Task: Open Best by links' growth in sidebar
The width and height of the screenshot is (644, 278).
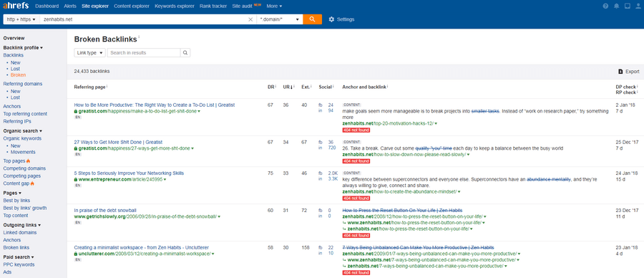Action: pyautogui.click(x=24, y=208)
